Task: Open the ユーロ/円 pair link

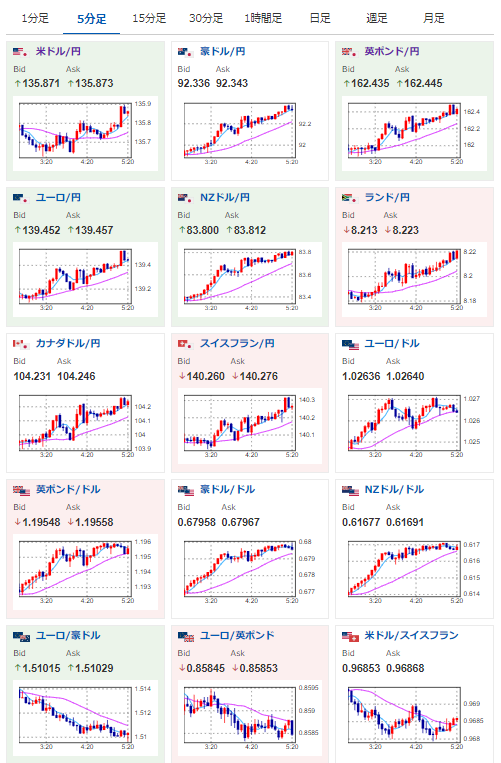Action: tap(58, 198)
